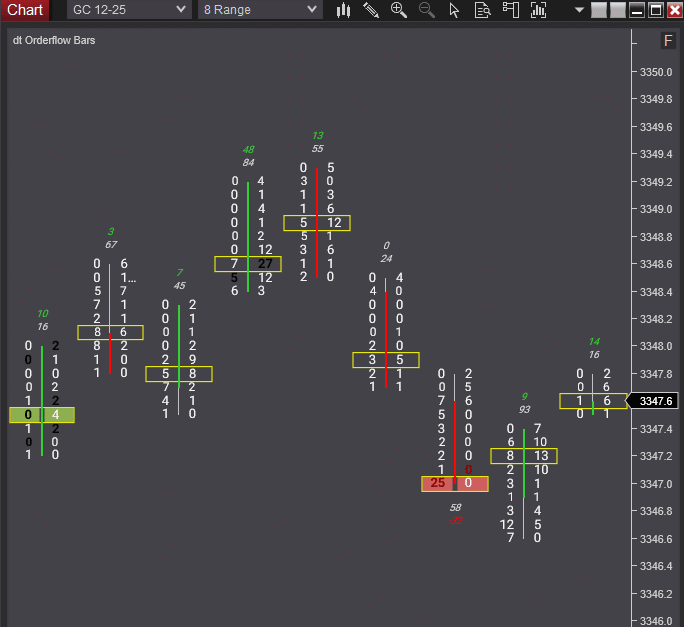Click the current price marker 3347.6
The height and width of the screenshot is (627, 684).
653,401
